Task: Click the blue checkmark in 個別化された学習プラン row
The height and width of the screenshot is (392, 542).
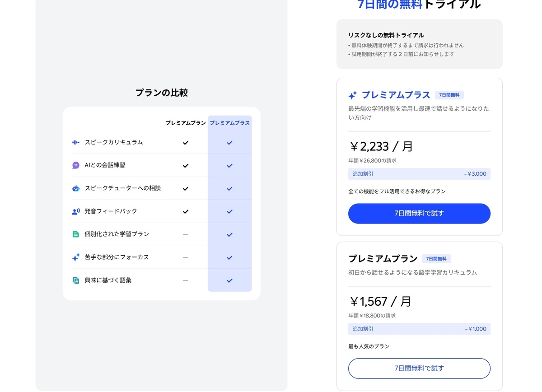Action: (229, 235)
